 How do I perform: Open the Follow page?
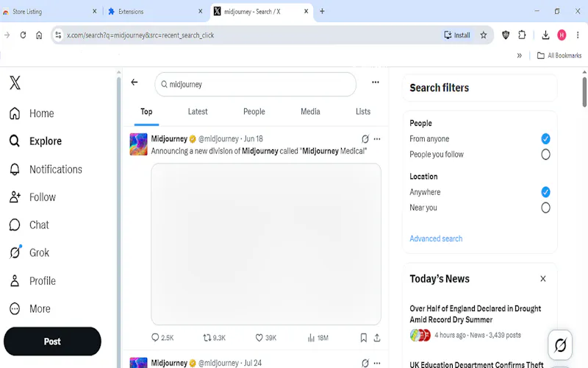tap(32, 197)
